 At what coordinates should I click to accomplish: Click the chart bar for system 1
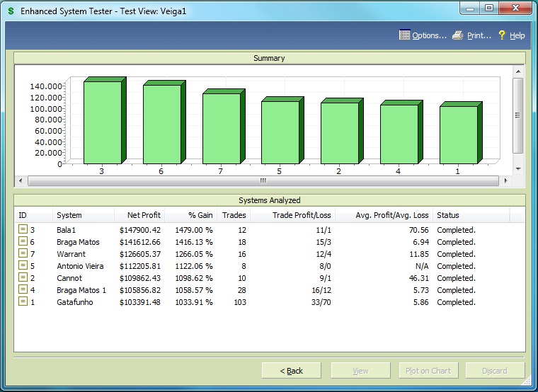pyautogui.click(x=461, y=133)
